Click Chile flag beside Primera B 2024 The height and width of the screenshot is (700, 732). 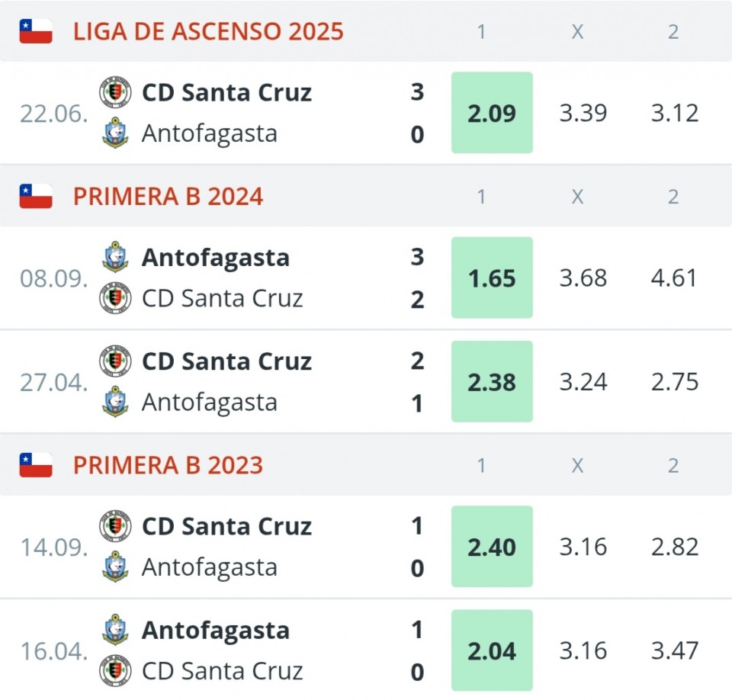point(36,197)
